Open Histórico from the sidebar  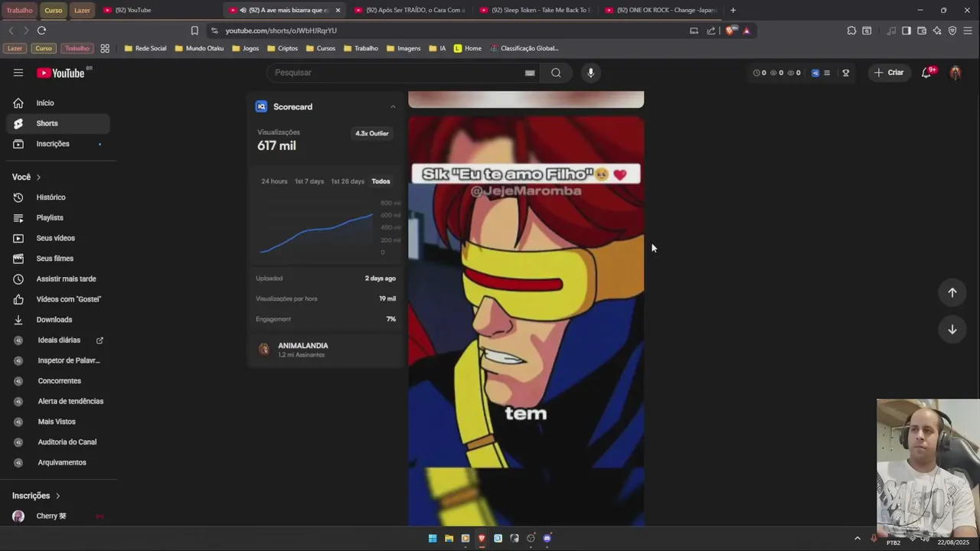(x=58, y=197)
